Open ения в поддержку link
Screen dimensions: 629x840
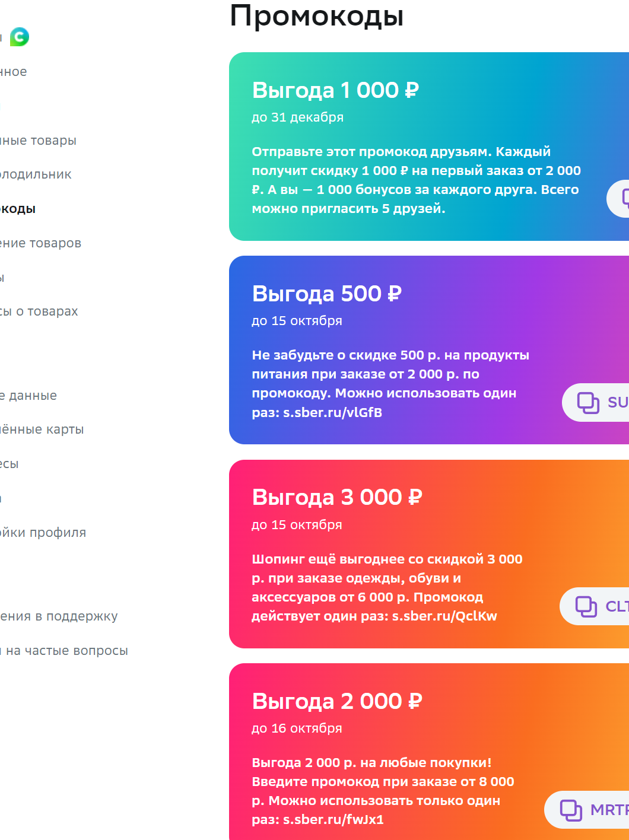(x=59, y=616)
